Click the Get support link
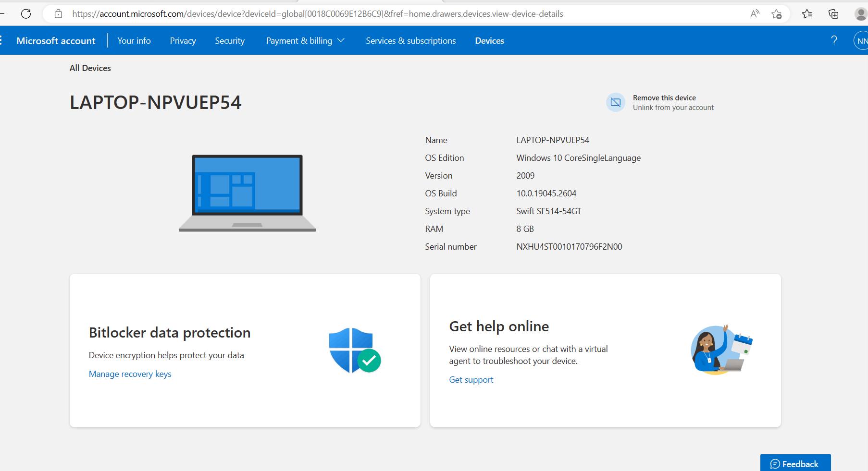 tap(471, 380)
